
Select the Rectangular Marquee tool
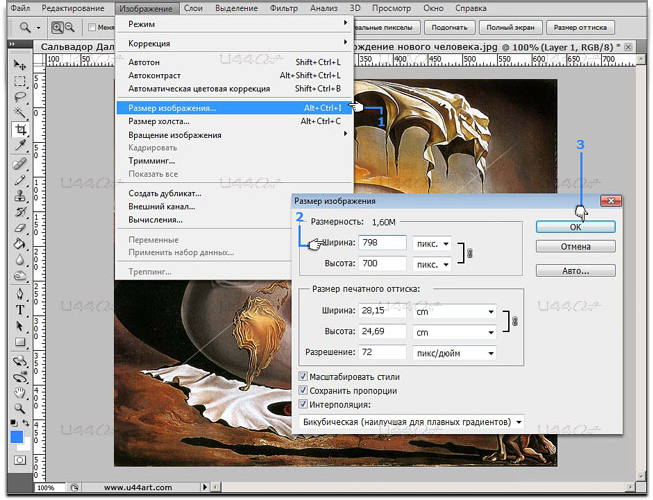20,81
